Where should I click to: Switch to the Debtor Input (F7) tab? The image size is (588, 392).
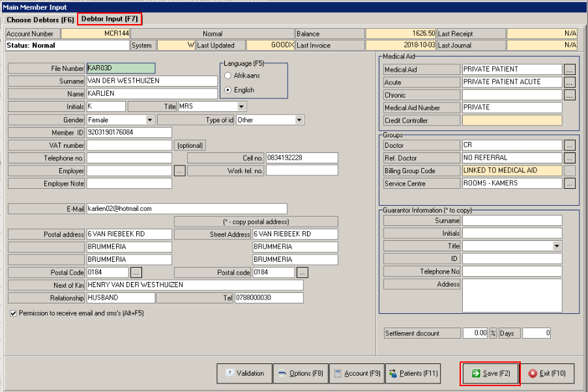[110, 19]
